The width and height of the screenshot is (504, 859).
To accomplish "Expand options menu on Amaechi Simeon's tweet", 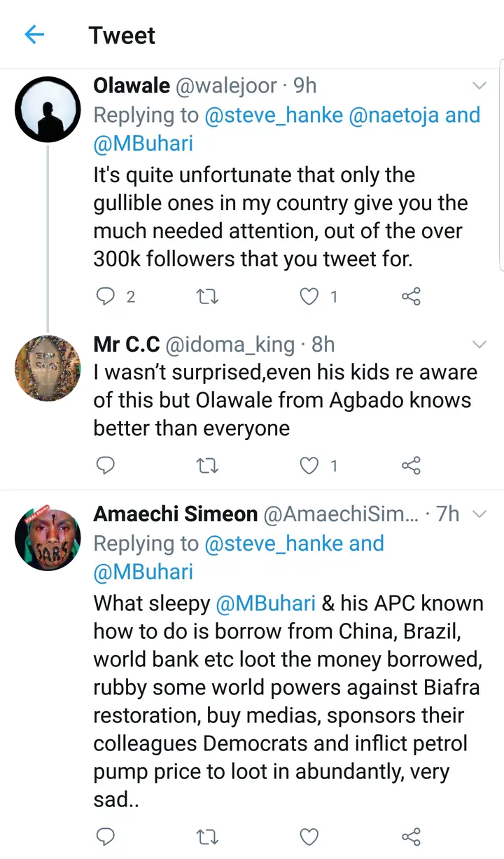I will (x=479, y=514).
